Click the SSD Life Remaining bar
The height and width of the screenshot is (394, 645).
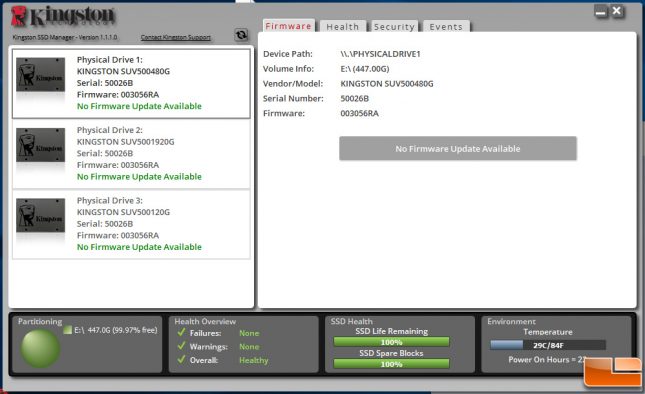(391, 342)
